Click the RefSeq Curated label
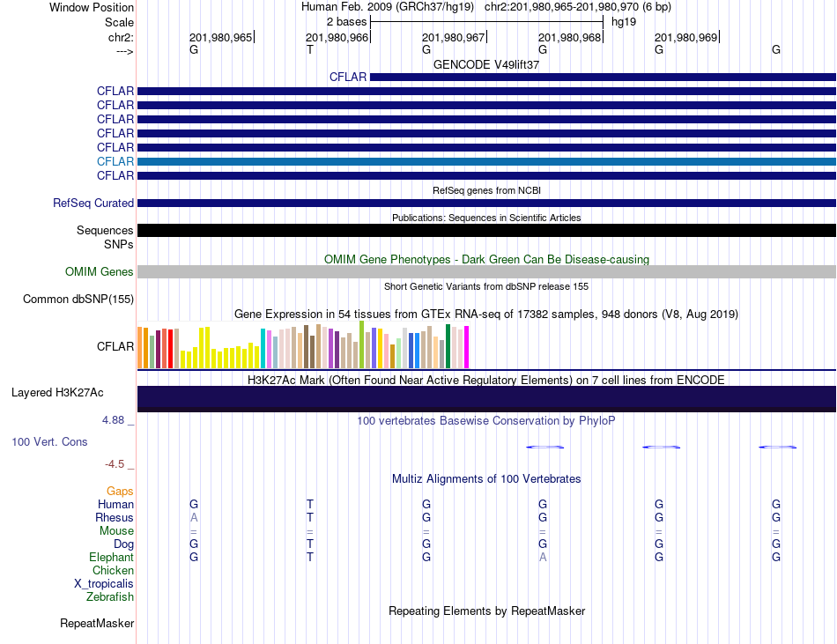This screenshot has height=644, width=837. [x=93, y=203]
